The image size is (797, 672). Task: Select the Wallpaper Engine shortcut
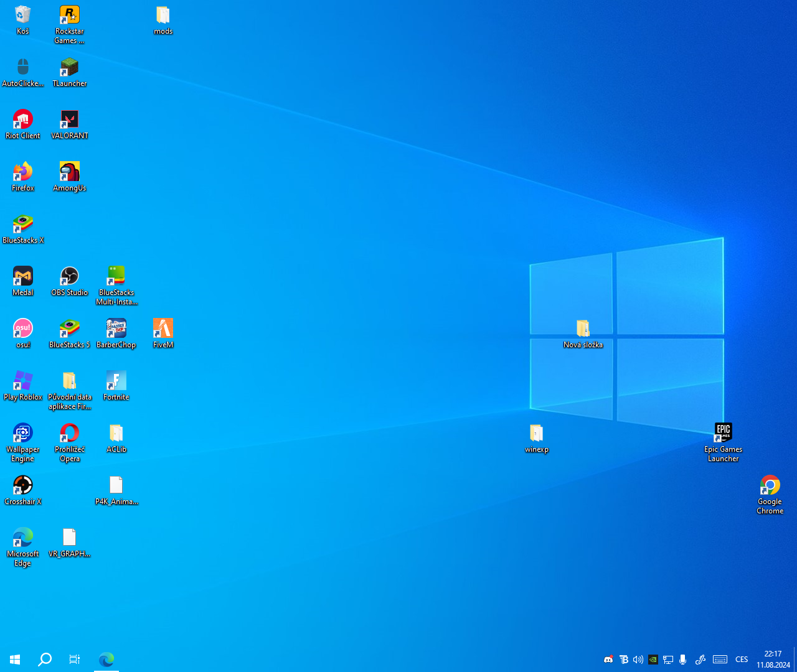click(x=23, y=443)
